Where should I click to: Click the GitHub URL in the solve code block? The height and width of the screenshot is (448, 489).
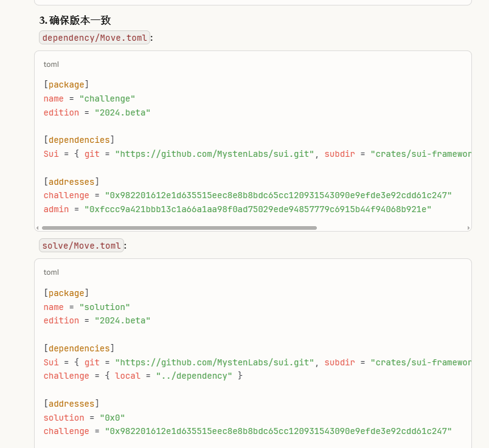215,362
